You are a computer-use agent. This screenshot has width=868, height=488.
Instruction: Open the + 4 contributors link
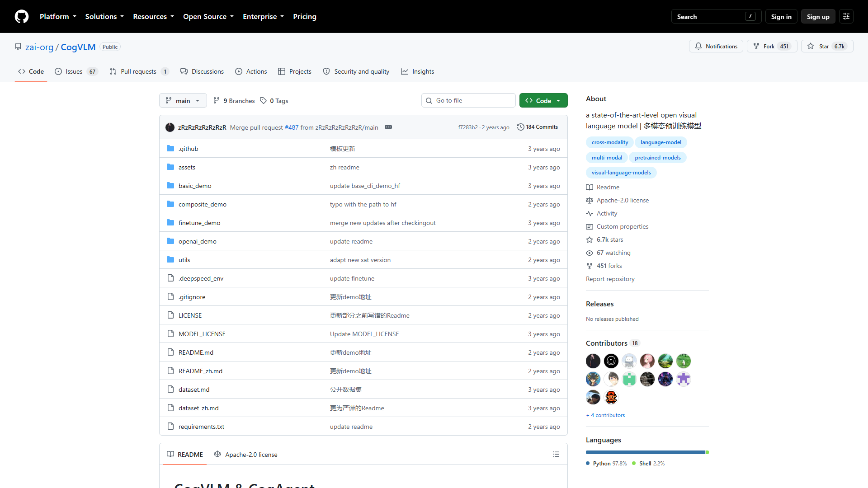[605, 415]
